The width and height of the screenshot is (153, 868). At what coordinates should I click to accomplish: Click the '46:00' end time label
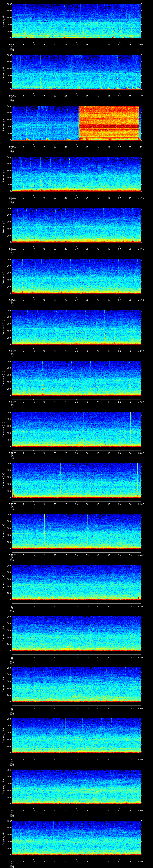point(141,862)
